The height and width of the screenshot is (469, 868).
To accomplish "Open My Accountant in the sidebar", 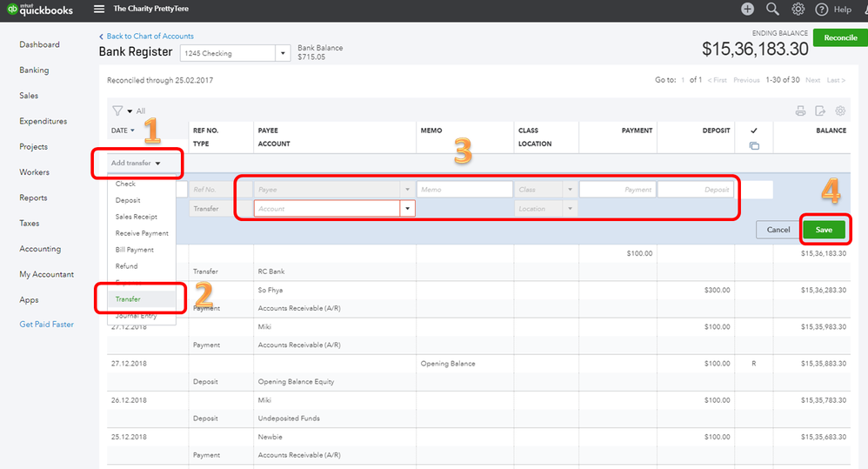I will [x=46, y=274].
